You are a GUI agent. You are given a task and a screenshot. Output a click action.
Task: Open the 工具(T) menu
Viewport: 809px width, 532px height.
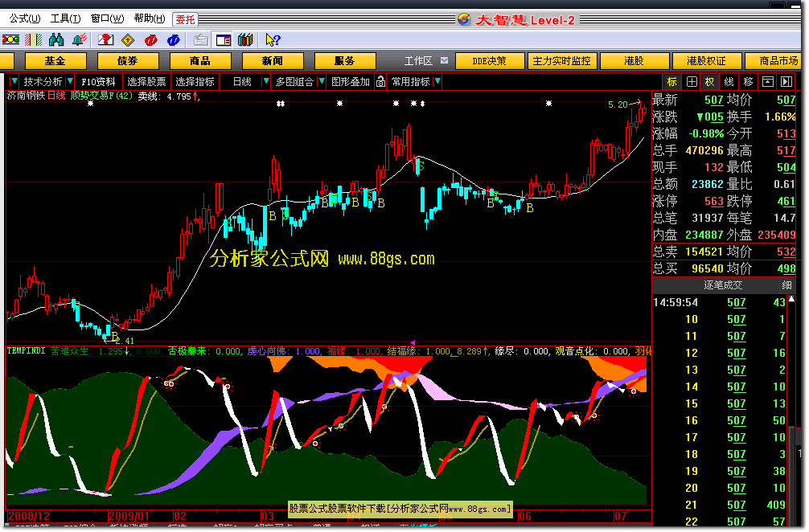coord(65,18)
